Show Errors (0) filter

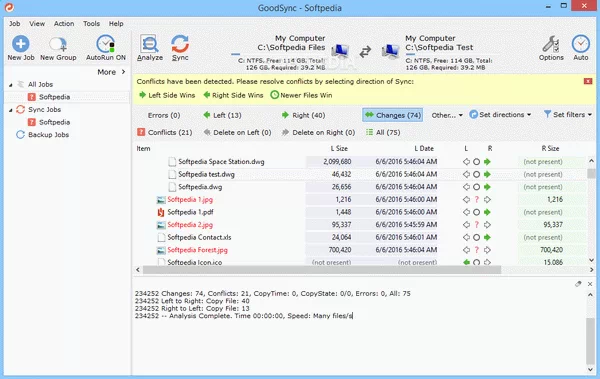[x=164, y=115]
